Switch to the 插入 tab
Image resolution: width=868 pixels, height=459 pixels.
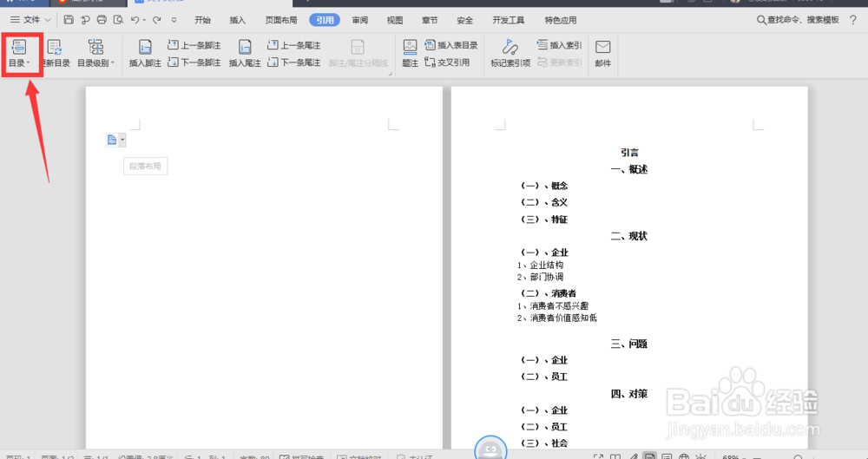(x=238, y=20)
